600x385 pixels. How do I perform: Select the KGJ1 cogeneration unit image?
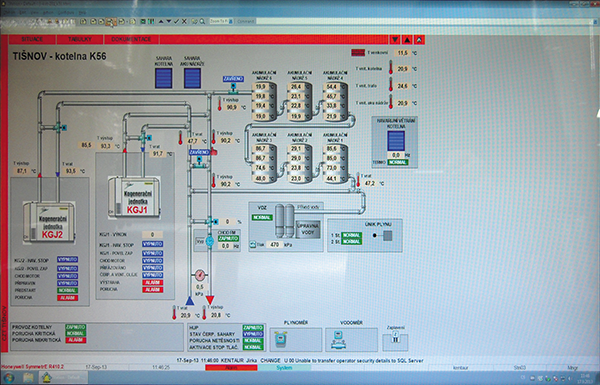point(134,197)
